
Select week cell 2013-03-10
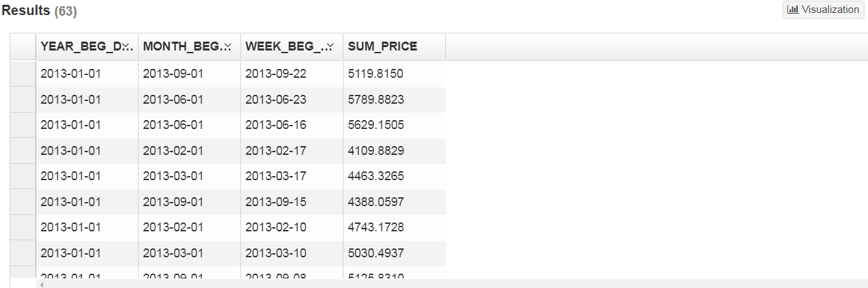pyautogui.click(x=292, y=253)
